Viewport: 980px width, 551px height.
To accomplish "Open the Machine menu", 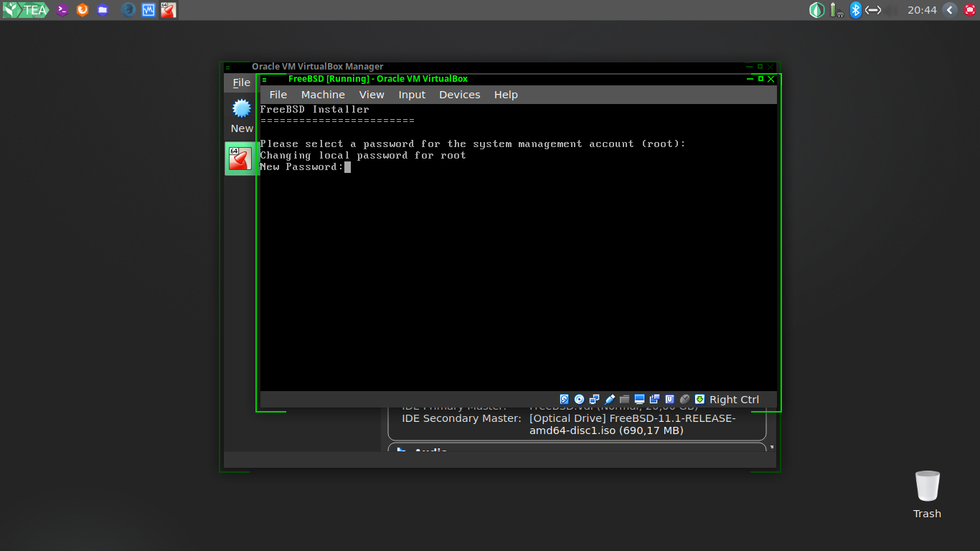I will click(323, 94).
